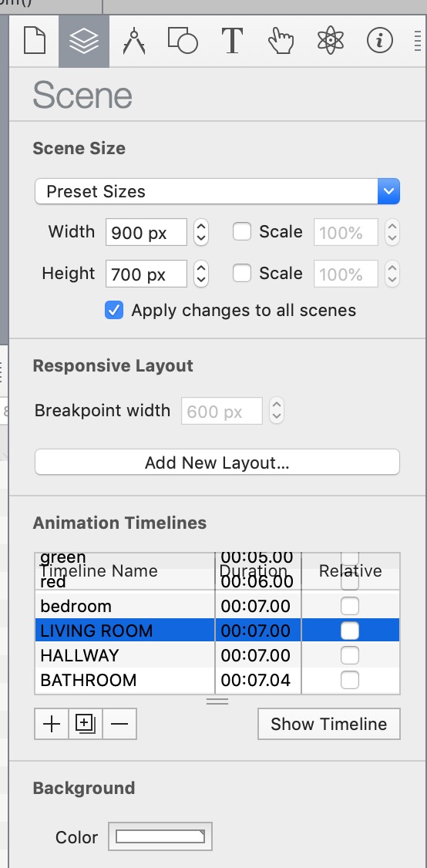Open the Actions inspector hand icon
This screenshot has height=868, width=427.
coord(281,42)
